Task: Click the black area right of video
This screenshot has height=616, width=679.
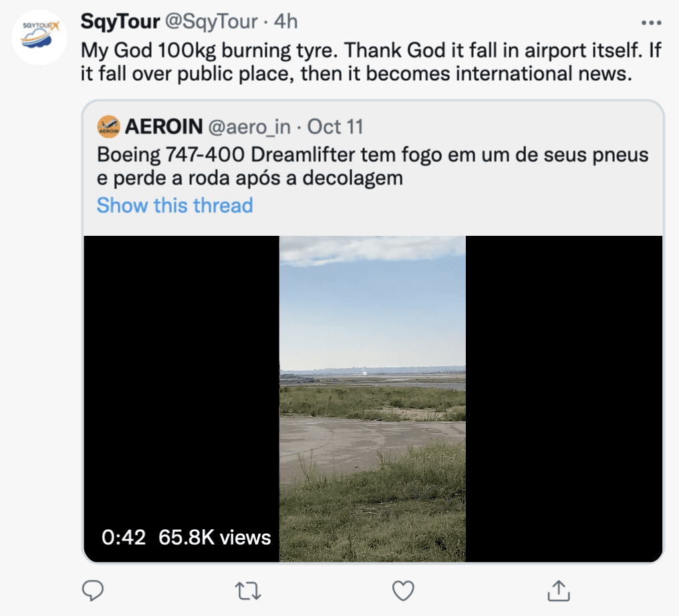Action: click(563, 398)
